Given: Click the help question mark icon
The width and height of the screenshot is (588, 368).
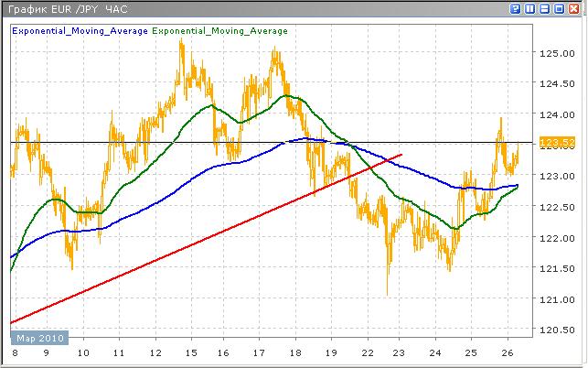Looking at the screenshot, I should [517, 9].
